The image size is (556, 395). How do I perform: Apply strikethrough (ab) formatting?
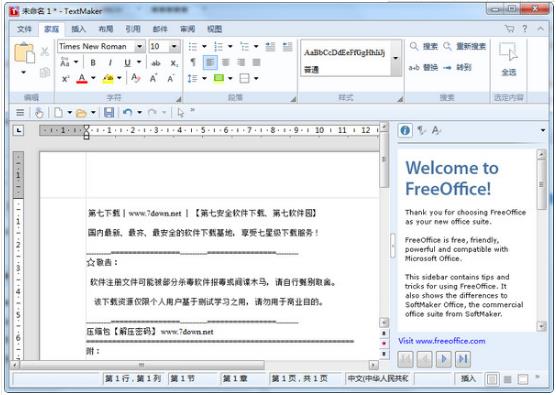[156, 63]
